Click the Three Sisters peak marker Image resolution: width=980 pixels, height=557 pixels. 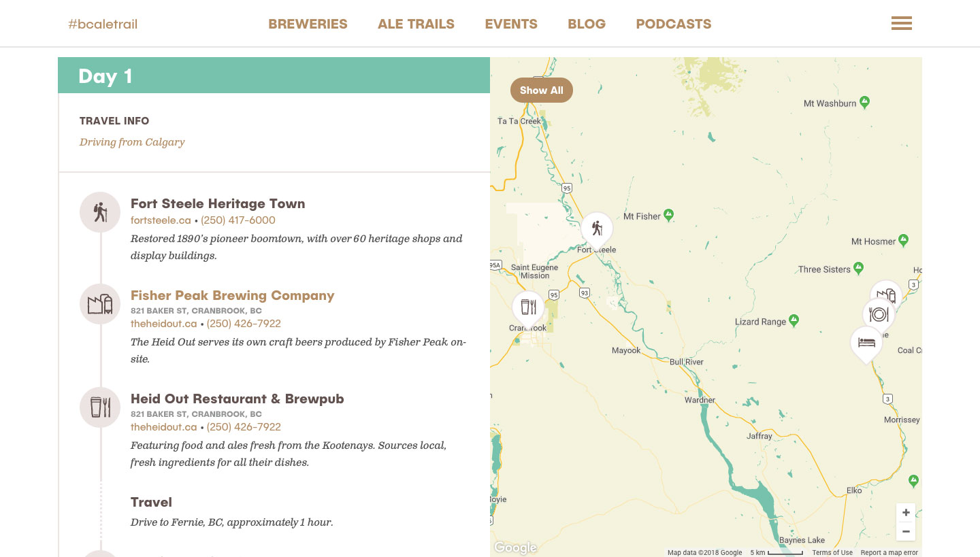click(859, 268)
